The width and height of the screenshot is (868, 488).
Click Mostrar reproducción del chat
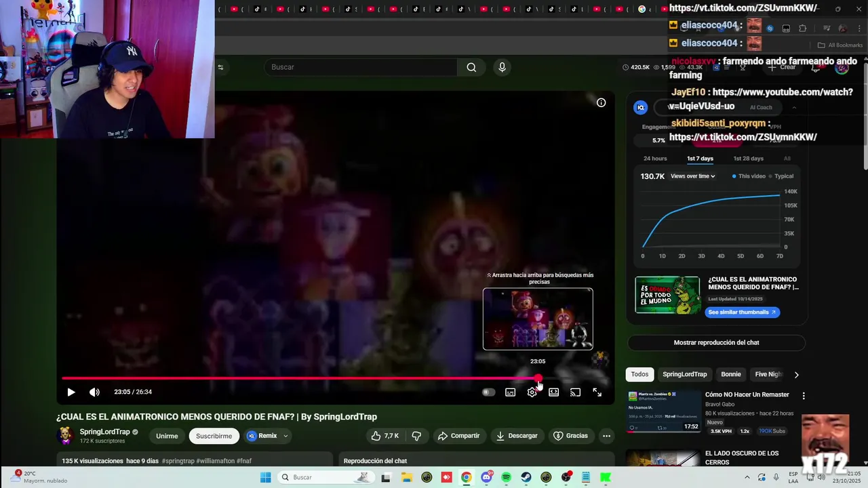pos(716,343)
